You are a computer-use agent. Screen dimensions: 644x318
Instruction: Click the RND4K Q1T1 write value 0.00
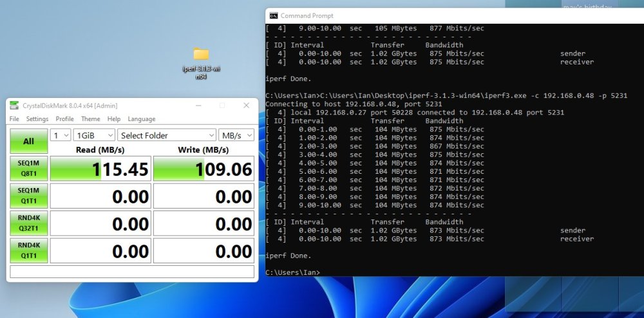204,250
